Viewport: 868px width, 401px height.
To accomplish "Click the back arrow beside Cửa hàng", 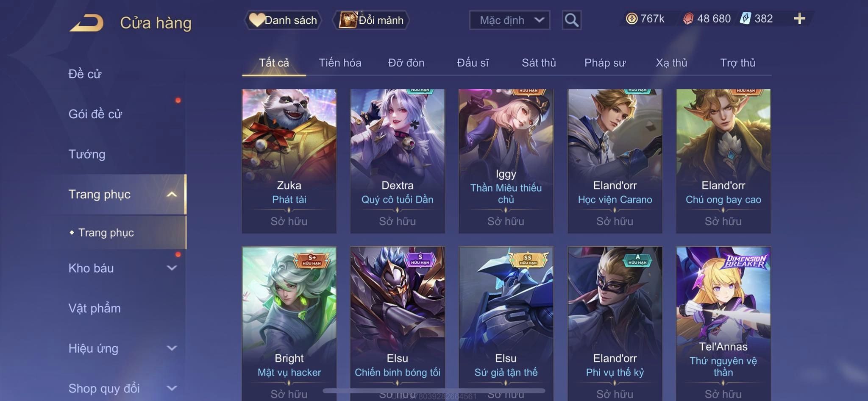I will point(87,23).
